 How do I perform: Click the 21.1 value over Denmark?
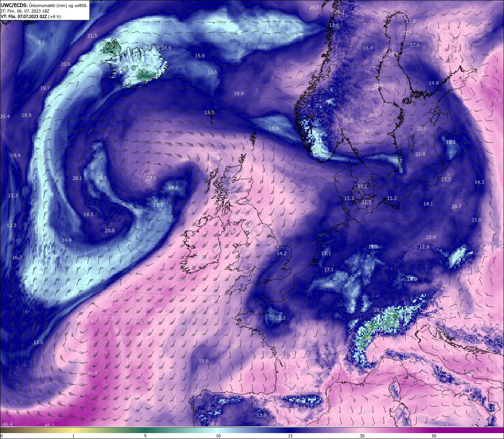click(362, 187)
